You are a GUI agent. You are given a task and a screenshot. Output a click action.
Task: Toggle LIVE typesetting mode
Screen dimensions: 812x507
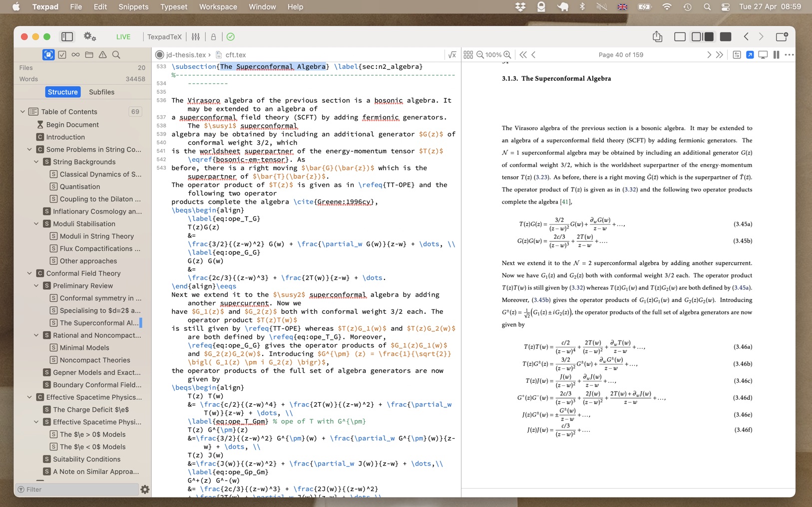[123, 36]
